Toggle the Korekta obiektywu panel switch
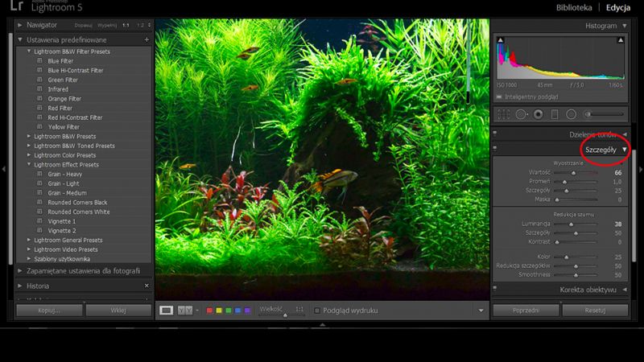This screenshot has height=362, width=644. (x=495, y=289)
